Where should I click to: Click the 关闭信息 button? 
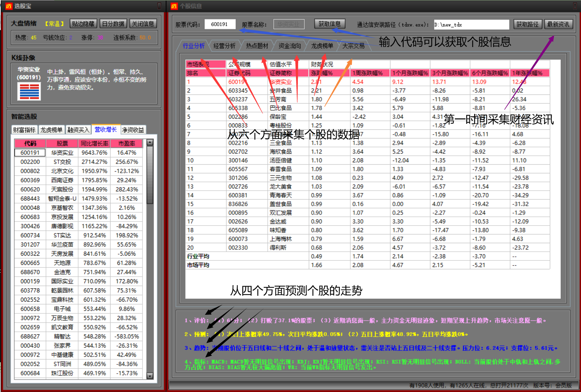pos(143,24)
